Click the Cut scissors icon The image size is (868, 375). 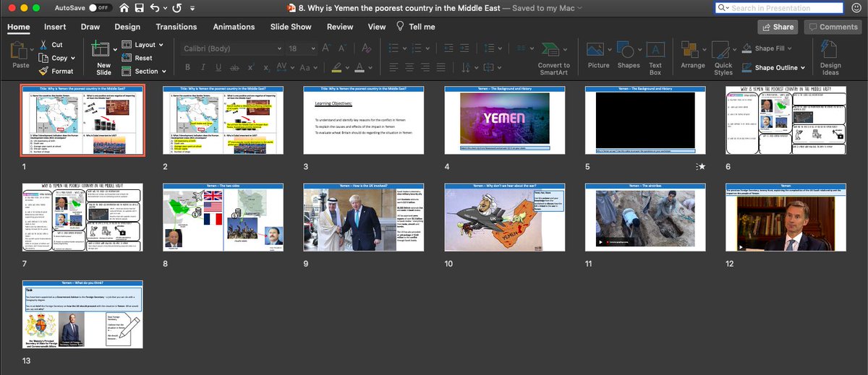click(43, 44)
